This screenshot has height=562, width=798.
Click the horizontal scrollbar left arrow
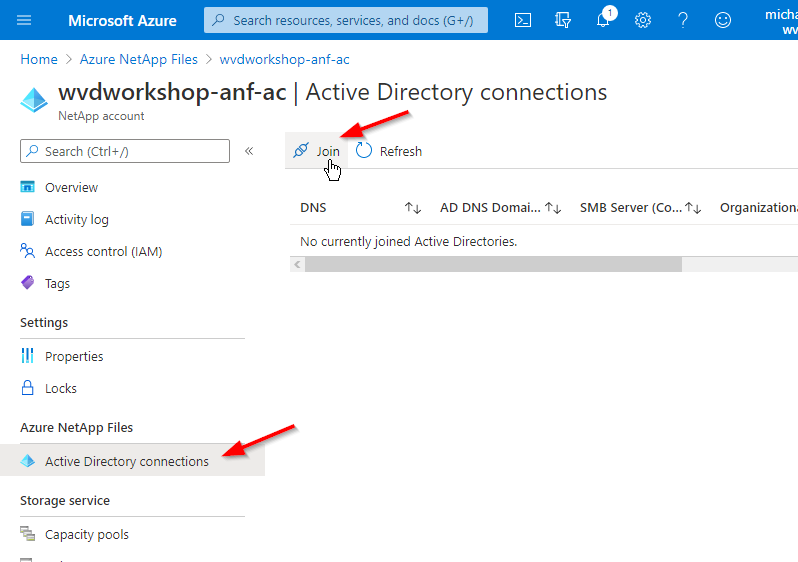tap(297, 264)
